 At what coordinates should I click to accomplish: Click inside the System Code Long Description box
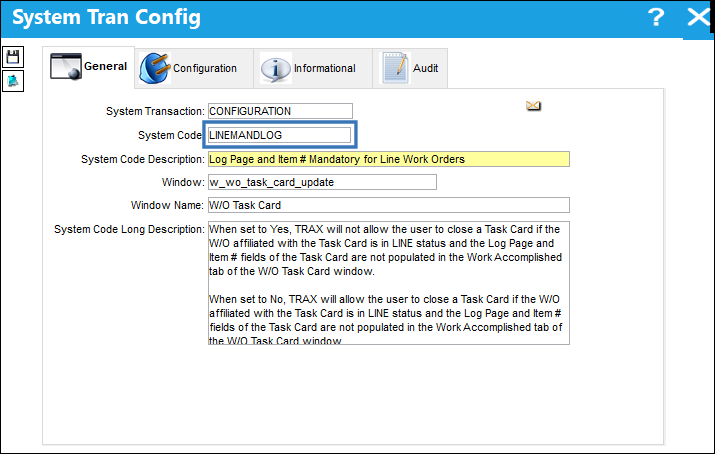tap(389, 283)
